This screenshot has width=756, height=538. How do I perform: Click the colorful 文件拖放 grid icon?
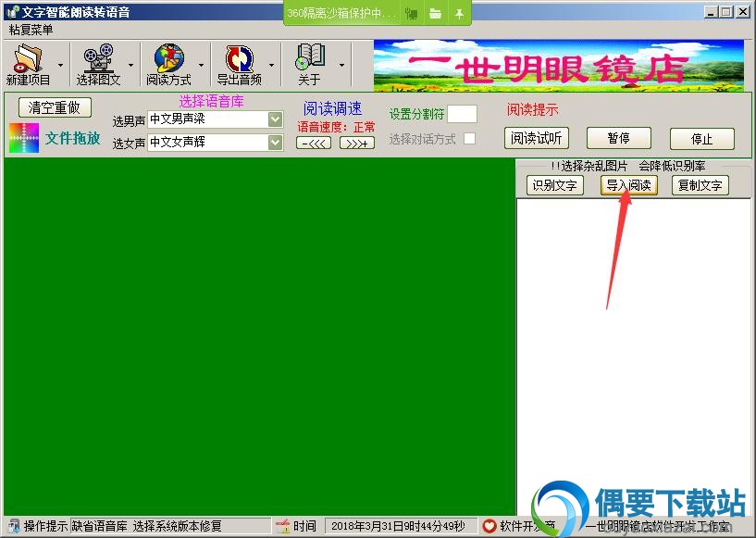(24, 138)
